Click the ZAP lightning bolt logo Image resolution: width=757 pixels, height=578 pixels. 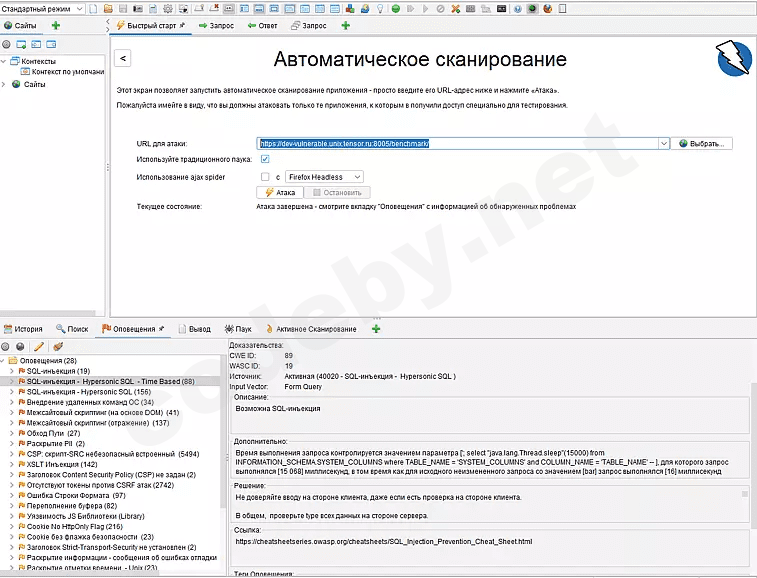coord(734,59)
